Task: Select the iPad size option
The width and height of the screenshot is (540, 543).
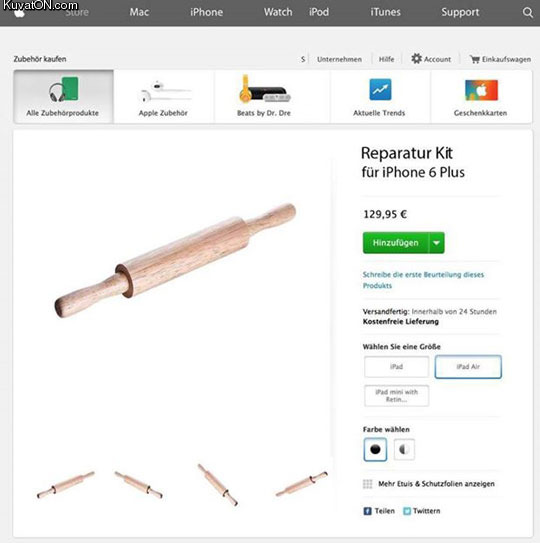Action: pos(396,366)
